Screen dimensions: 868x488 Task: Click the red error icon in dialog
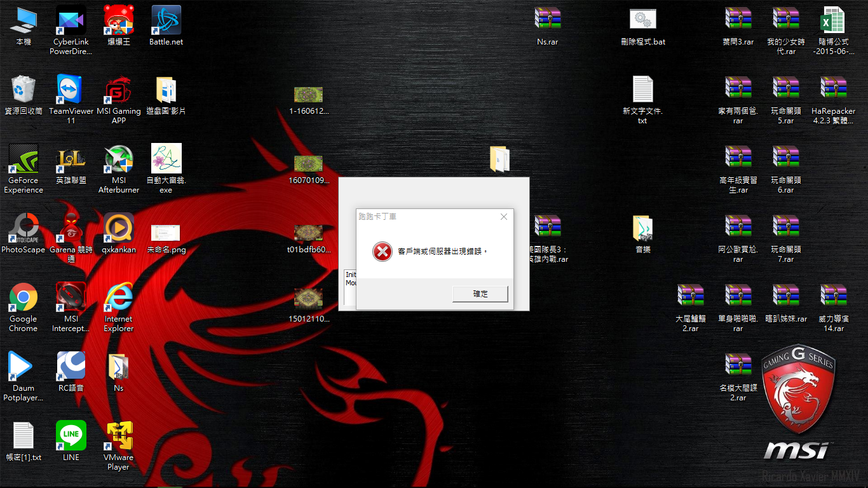[x=383, y=252]
